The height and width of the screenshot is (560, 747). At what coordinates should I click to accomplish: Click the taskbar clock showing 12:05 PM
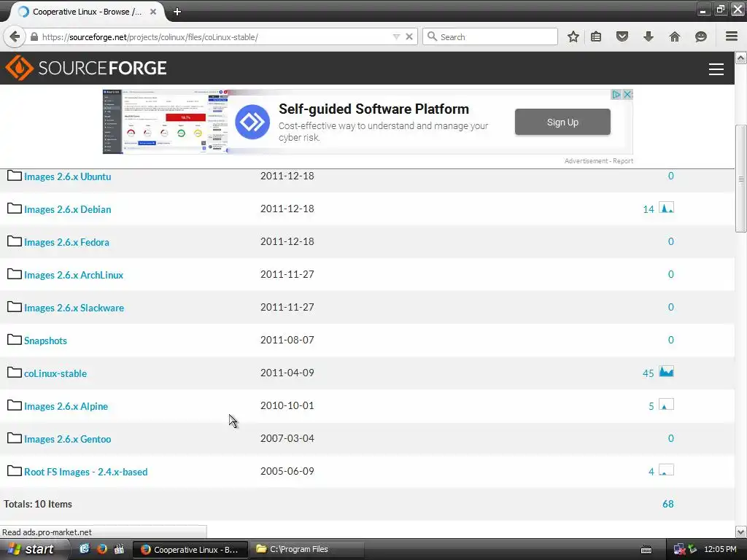(720, 550)
